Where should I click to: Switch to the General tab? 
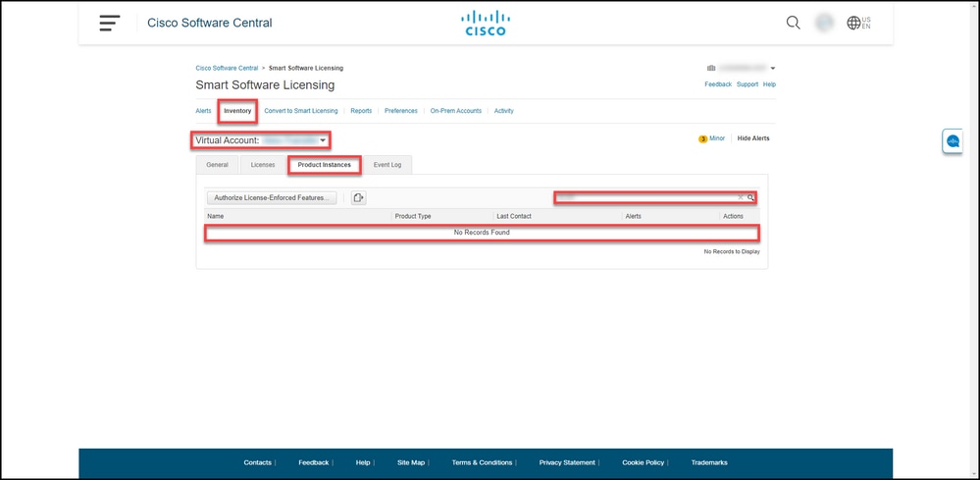coord(217,165)
